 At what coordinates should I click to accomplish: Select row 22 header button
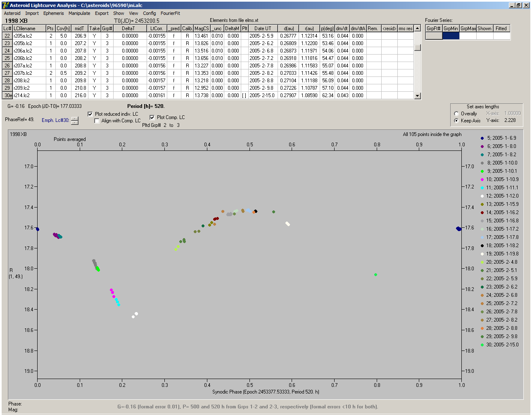pos(7,36)
